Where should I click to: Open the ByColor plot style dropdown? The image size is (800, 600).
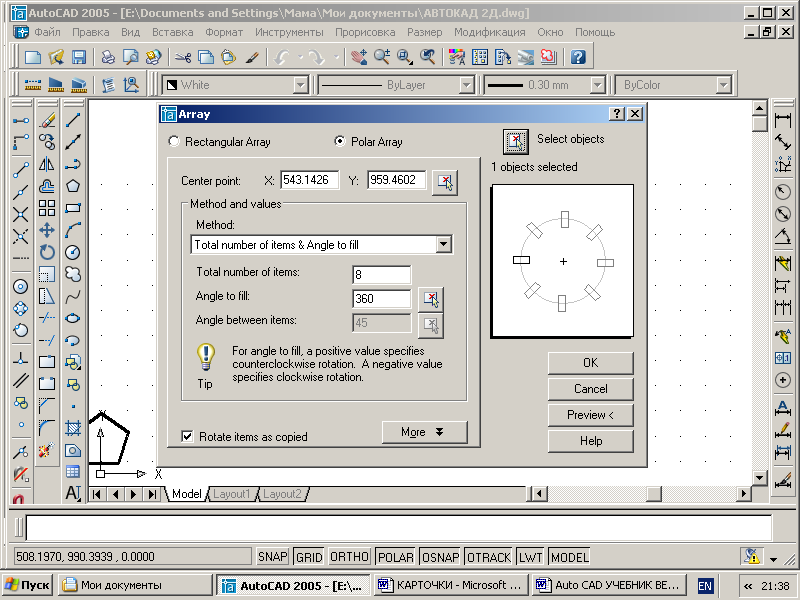(723, 85)
